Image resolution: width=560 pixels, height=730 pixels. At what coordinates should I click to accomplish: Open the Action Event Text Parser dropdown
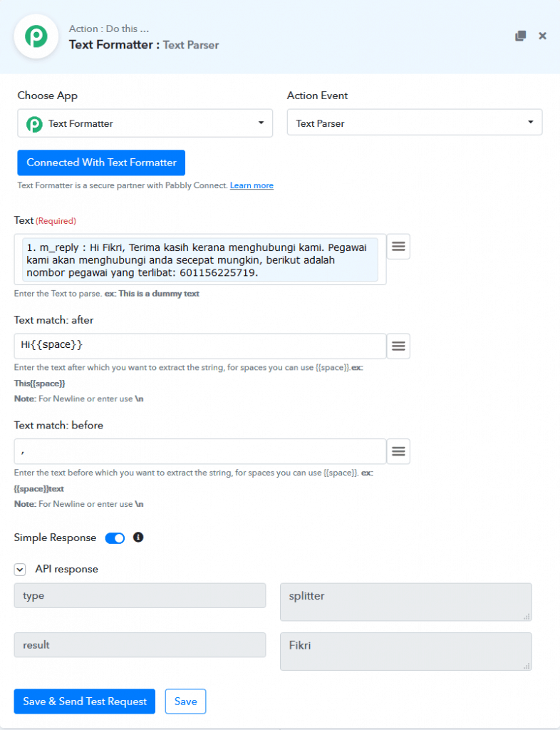click(x=415, y=123)
